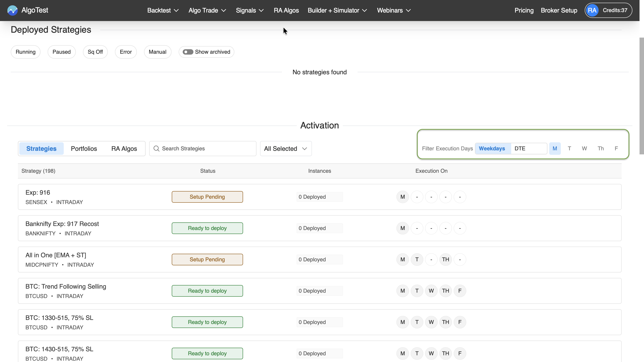The width and height of the screenshot is (644, 362).
Task: Click T day circle for BTC: 1430-515 strategy
Action: pos(417,353)
